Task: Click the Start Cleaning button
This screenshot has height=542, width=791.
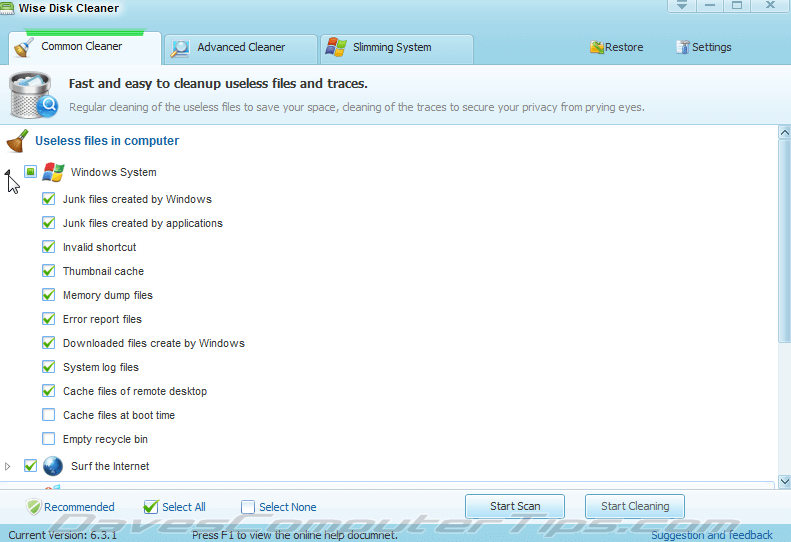Action: point(635,506)
